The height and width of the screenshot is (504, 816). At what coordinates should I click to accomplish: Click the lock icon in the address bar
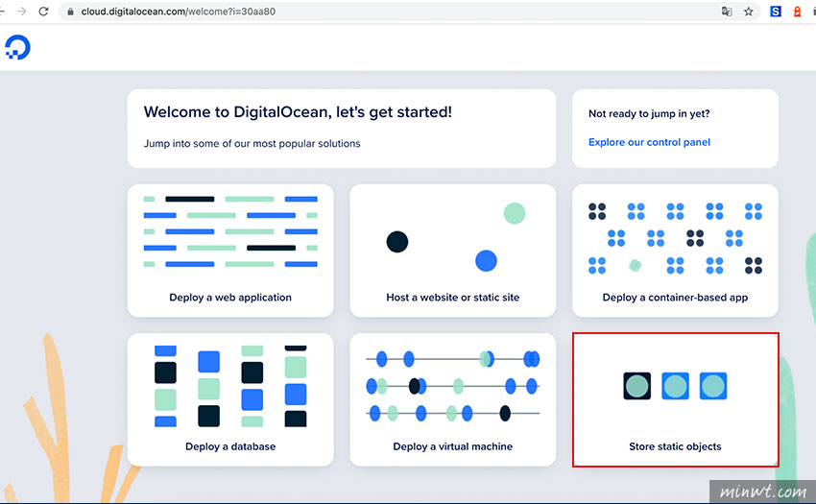71,12
